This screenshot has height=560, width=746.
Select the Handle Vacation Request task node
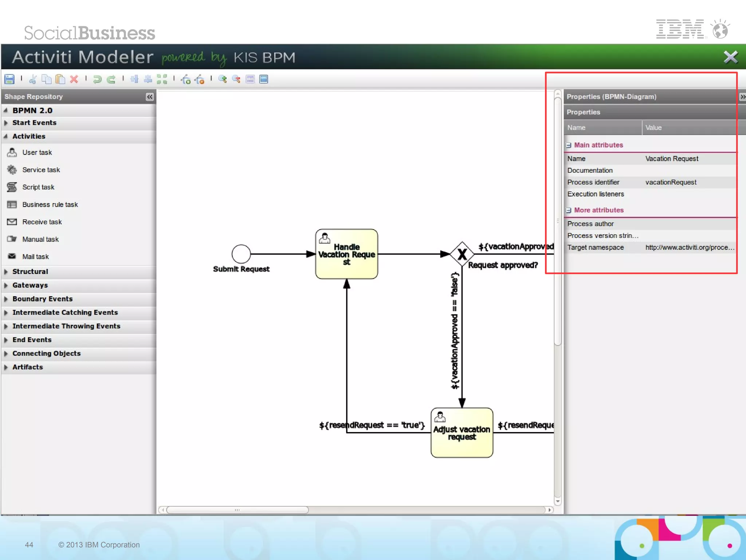[346, 254]
